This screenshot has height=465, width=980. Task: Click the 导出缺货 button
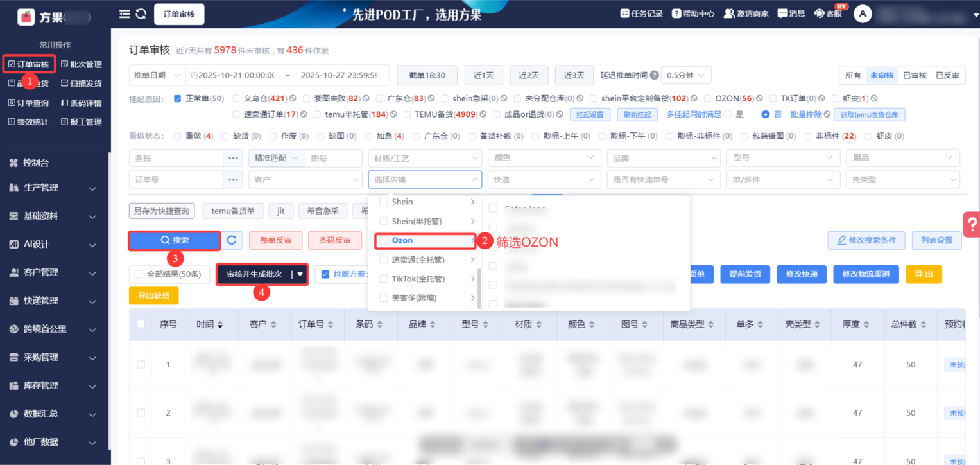(x=154, y=295)
